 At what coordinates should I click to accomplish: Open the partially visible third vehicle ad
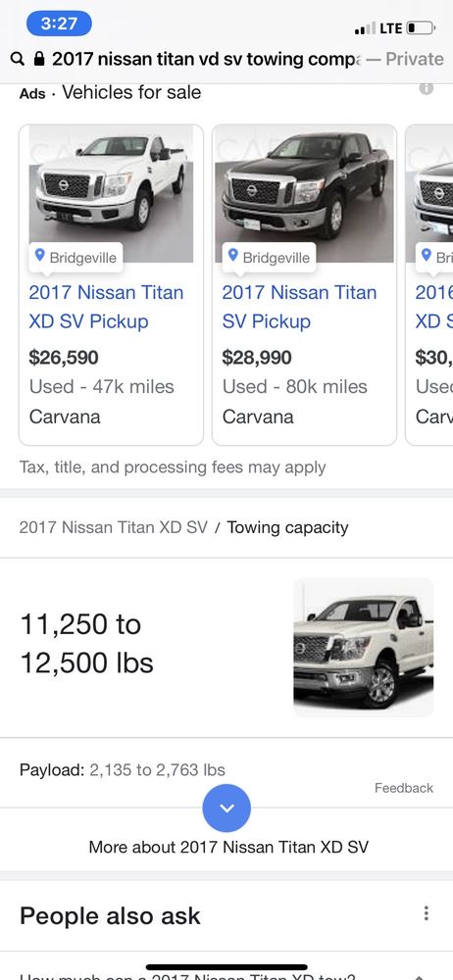429,284
